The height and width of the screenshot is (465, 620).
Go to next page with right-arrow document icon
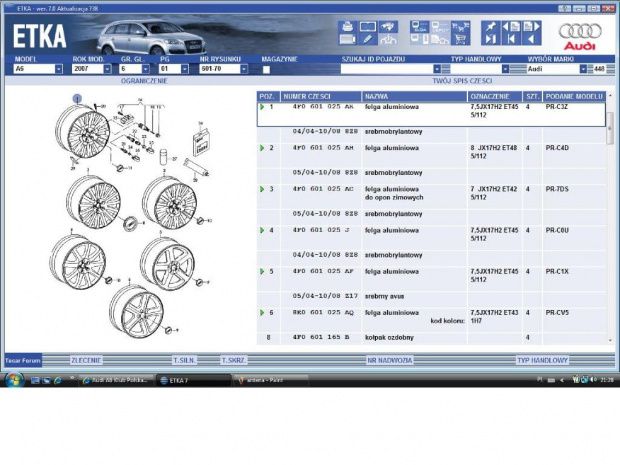point(531,27)
